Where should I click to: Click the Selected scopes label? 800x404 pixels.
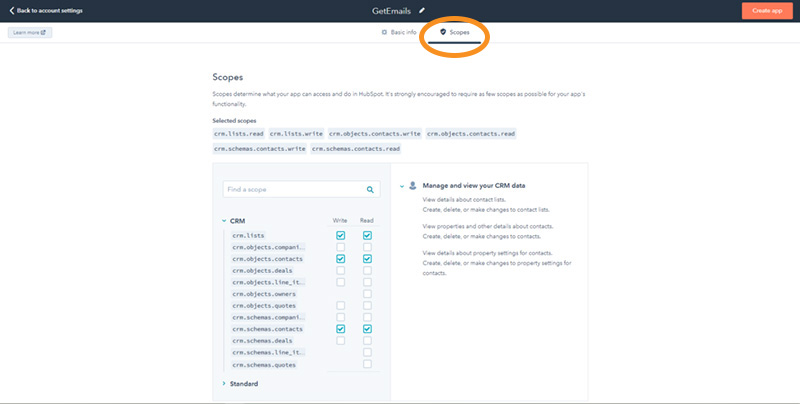click(234, 121)
